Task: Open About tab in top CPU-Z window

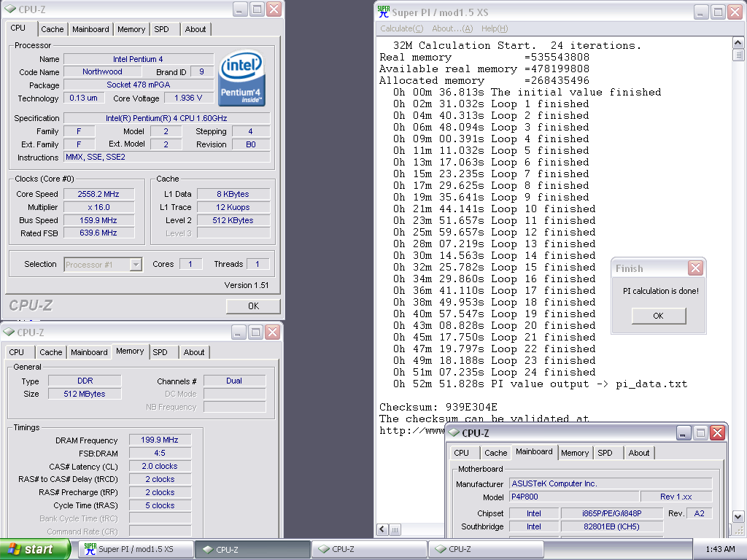Action: (x=196, y=29)
